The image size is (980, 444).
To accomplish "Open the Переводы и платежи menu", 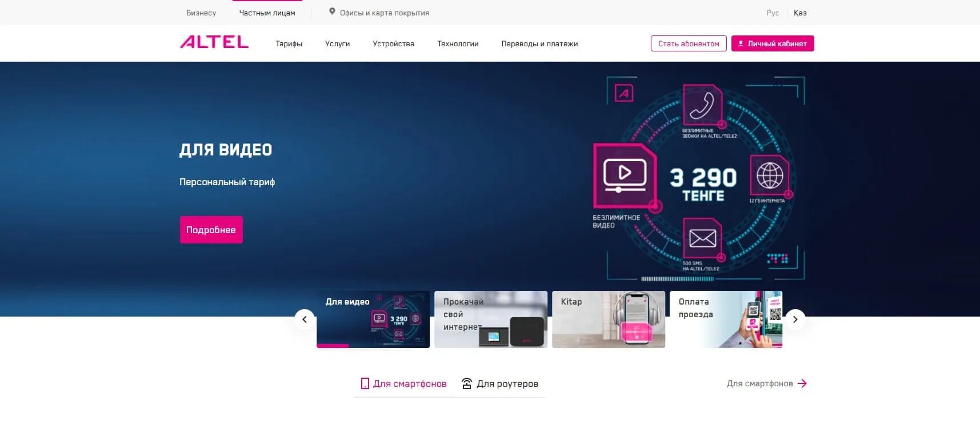I will pos(540,43).
